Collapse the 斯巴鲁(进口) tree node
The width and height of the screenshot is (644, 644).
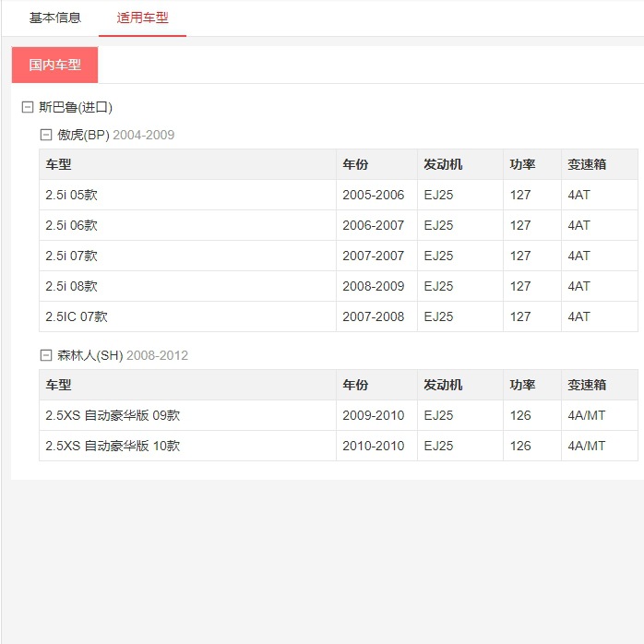[28, 108]
